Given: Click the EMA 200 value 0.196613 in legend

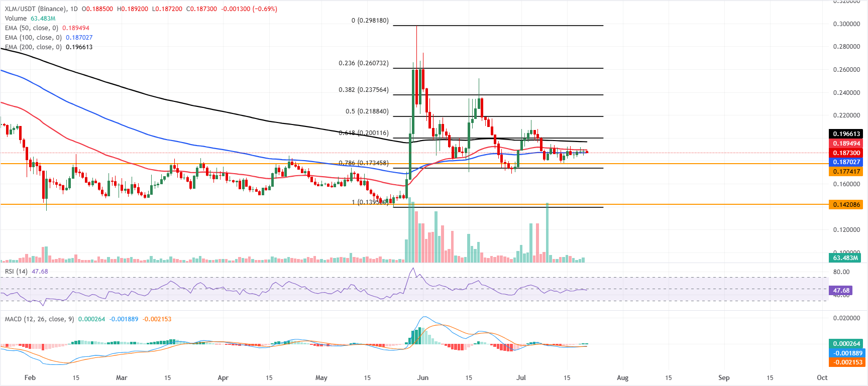Looking at the screenshot, I should (x=79, y=47).
